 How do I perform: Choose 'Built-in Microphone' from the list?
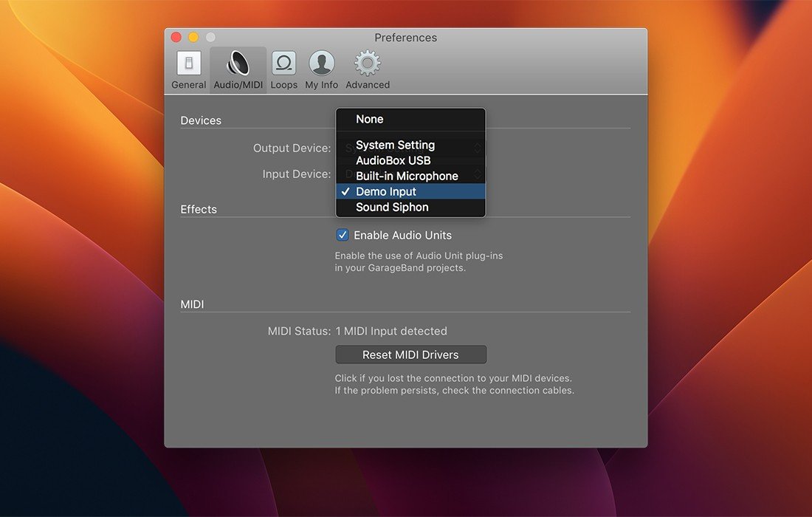[407, 176]
